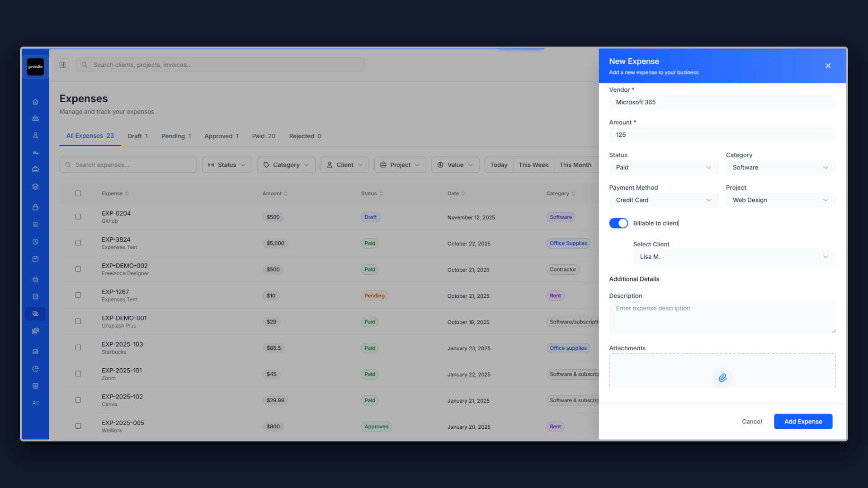Screen dimensions: 868x488
Task: Open the Home dashboard icon
Action: pyautogui.click(x=35, y=102)
